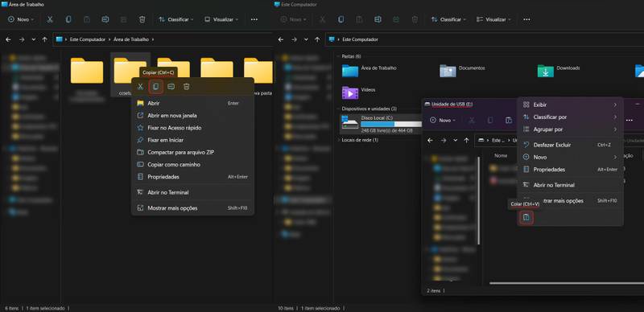Viewport: 644px width, 312px height.
Task: Select the Disco Local (C:) drive
Action: tap(381, 124)
